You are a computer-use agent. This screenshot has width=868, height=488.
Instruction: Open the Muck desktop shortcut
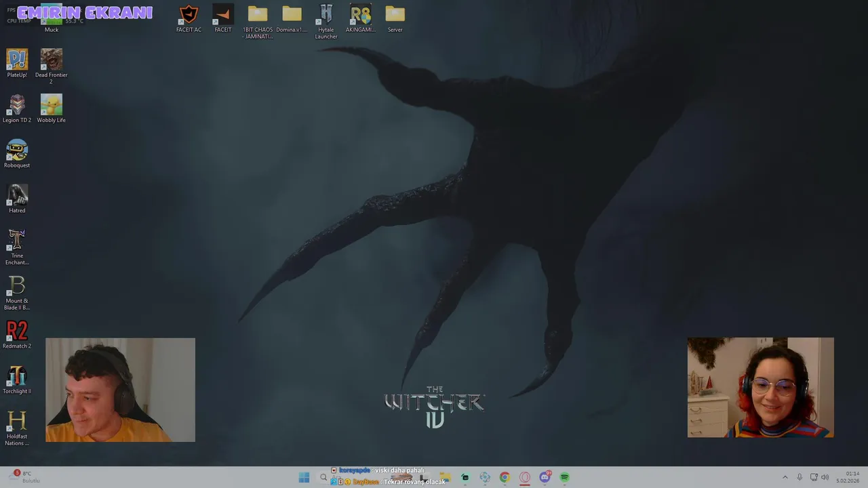coord(52,18)
